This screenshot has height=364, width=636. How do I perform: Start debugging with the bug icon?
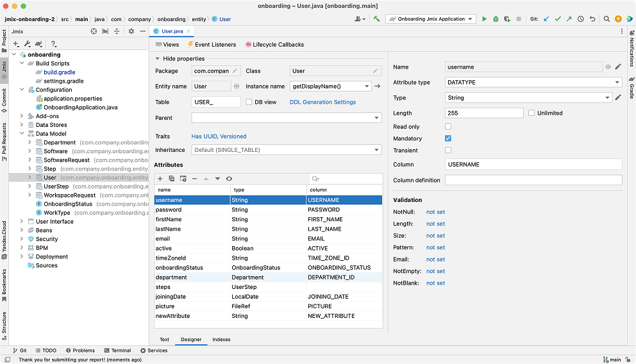496,19
